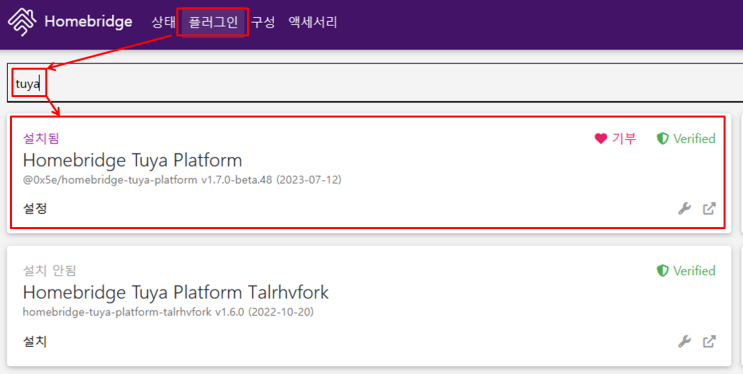Click the 설치됨 status label
Screen dimensions: 743x374
point(41,138)
